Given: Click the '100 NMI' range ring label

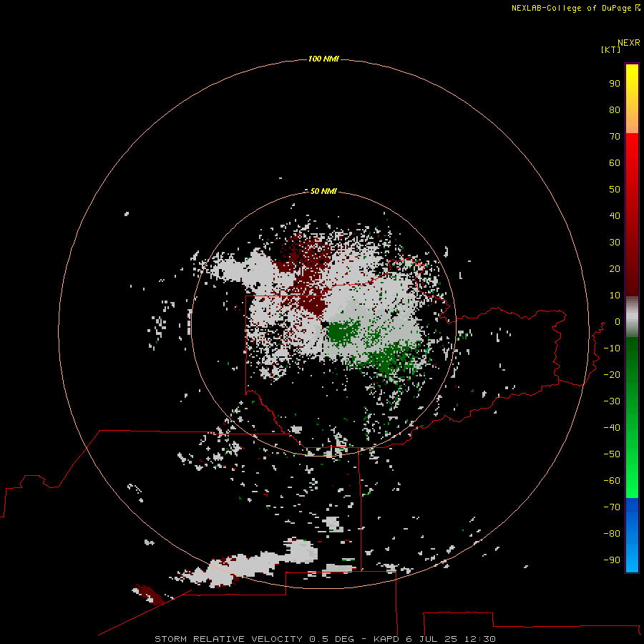Looking at the screenshot, I should pyautogui.click(x=323, y=59).
